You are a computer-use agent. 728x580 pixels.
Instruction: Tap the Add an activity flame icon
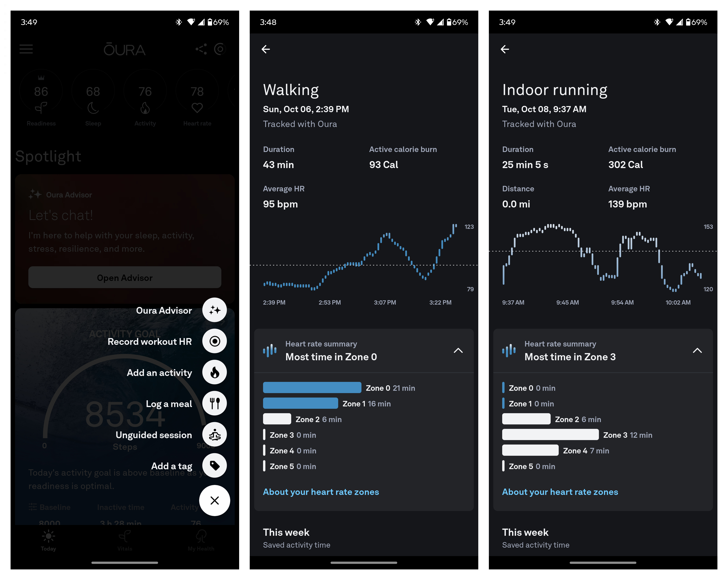click(214, 372)
